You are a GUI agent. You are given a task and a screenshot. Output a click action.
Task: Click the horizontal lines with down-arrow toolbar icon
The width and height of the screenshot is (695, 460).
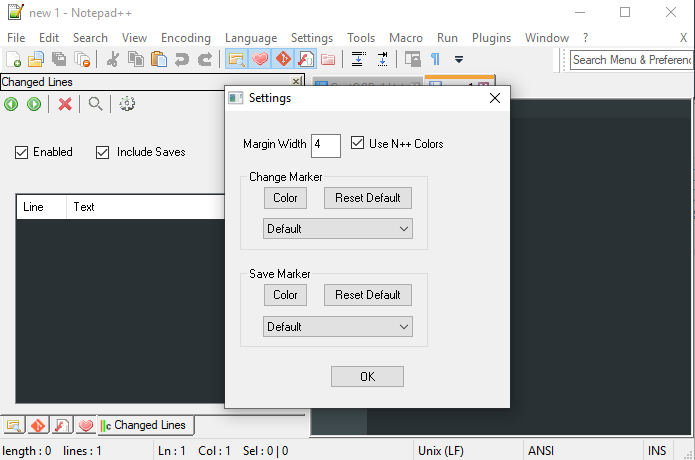coord(359,59)
